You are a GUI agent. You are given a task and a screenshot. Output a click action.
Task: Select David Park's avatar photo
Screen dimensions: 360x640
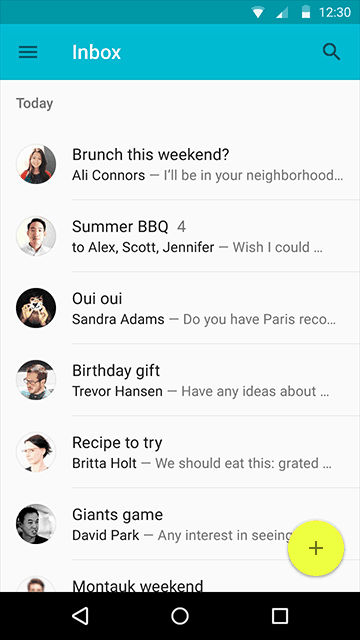(36, 524)
